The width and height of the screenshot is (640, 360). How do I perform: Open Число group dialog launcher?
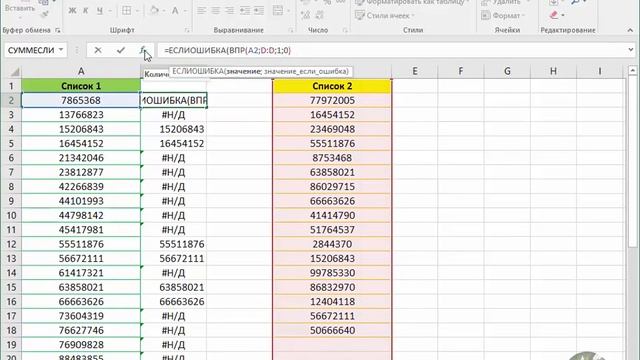click(x=345, y=30)
